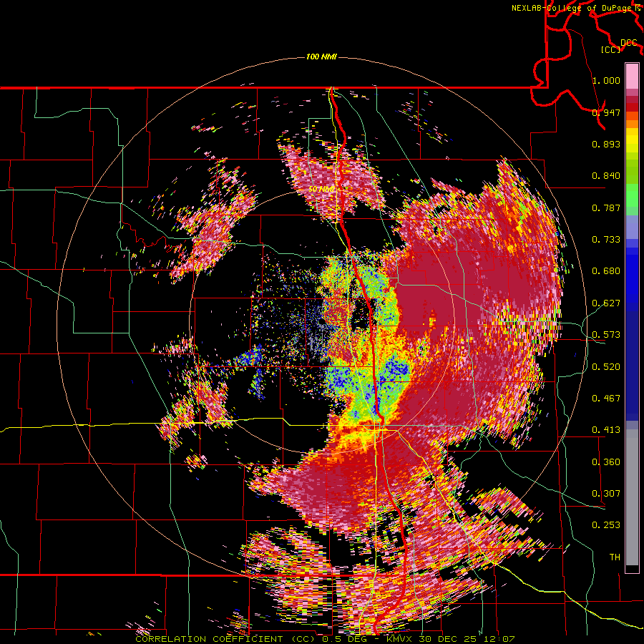The image size is (644, 644).
Task: Click the KMVX station identifier in caption
Action: (400, 639)
